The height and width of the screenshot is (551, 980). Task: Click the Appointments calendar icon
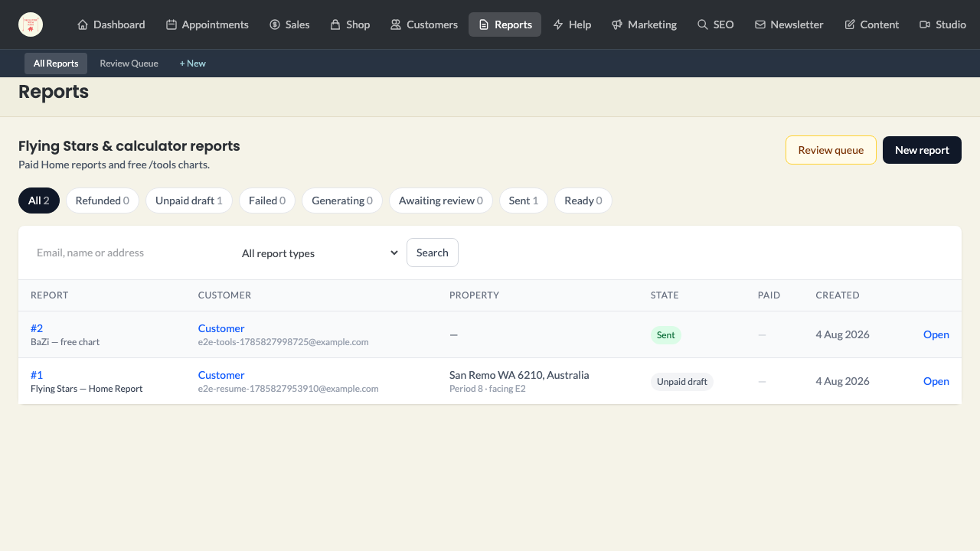click(171, 24)
